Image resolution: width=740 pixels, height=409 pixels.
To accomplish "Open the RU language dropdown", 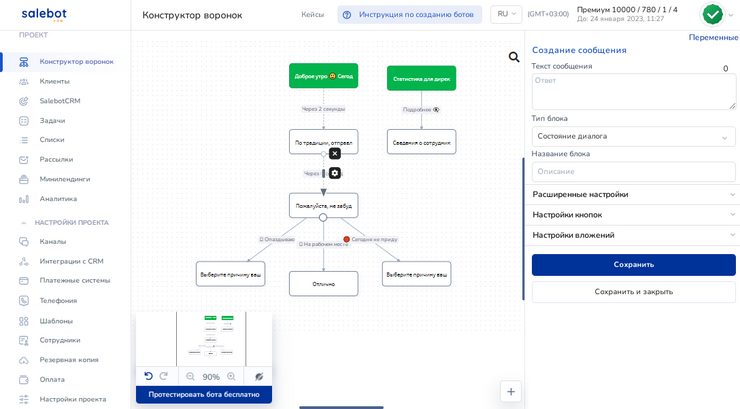I will pyautogui.click(x=505, y=14).
